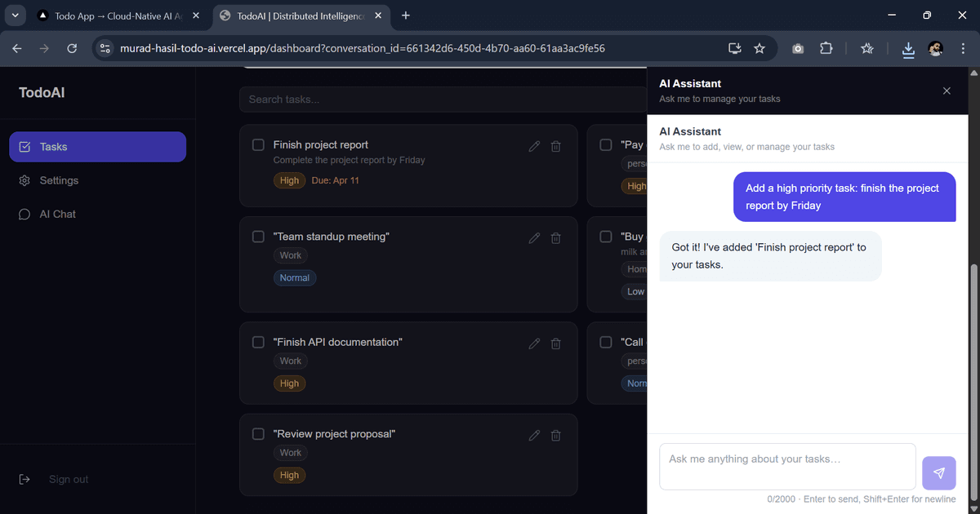The width and height of the screenshot is (980, 514).
Task: Check off the 'Finish project report' task
Action: tap(258, 144)
